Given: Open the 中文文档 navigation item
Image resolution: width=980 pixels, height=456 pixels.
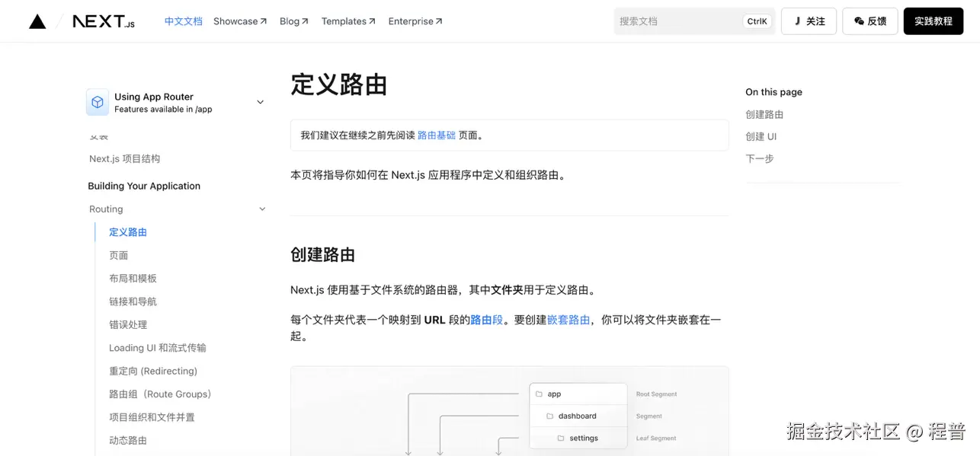Looking at the screenshot, I should point(183,21).
